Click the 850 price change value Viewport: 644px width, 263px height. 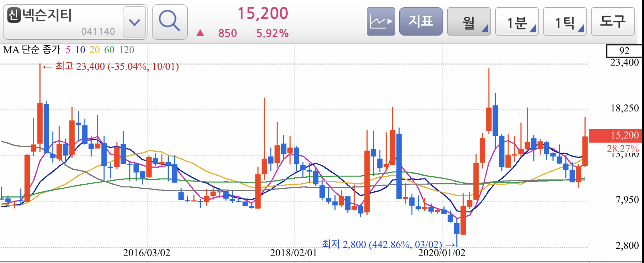(227, 33)
